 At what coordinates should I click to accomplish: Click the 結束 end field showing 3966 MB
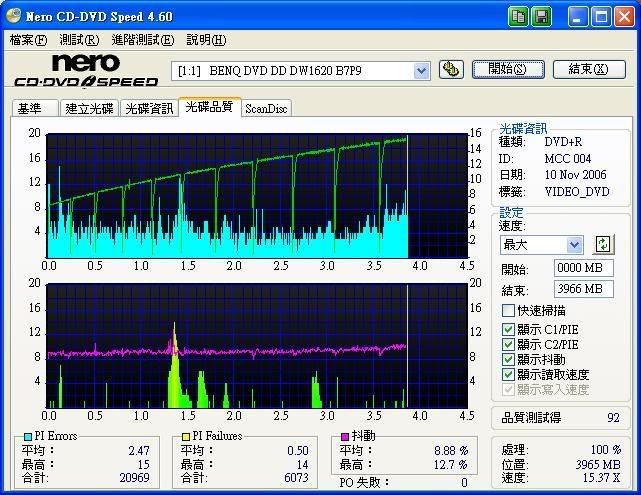click(x=583, y=289)
